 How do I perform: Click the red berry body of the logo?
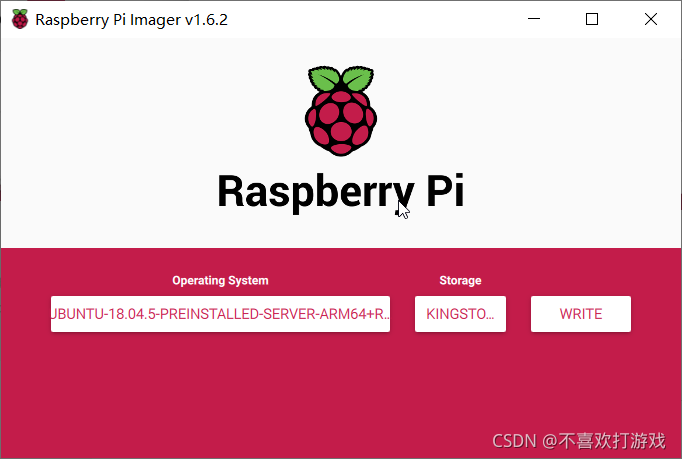pyautogui.click(x=341, y=123)
